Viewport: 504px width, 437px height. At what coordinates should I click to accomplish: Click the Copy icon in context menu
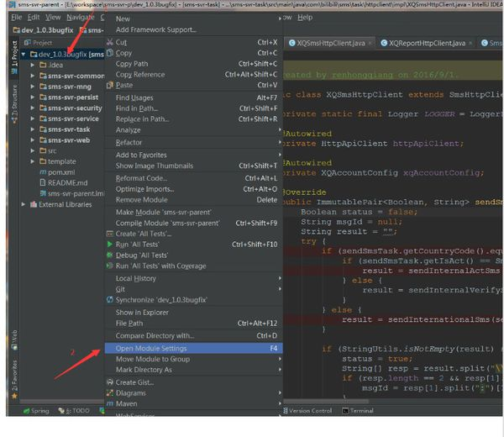110,53
